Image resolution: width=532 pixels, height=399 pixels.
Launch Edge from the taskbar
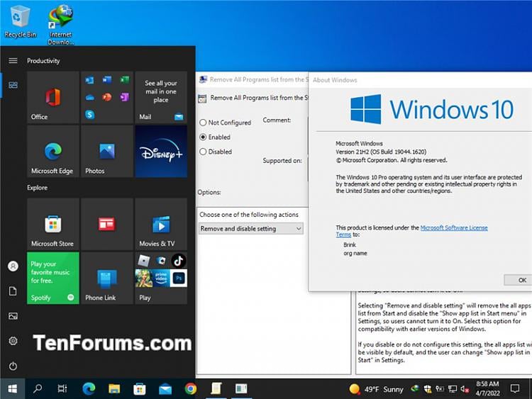[89, 388]
